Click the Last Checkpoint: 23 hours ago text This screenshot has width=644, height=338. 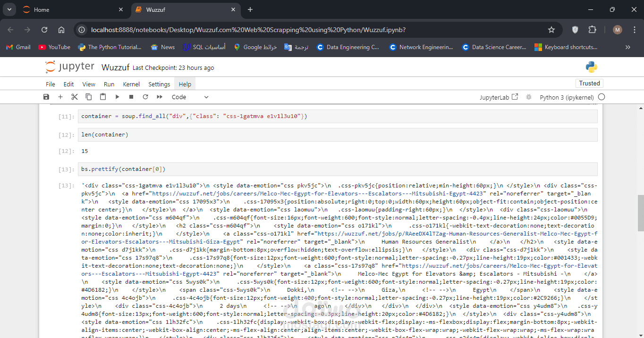173,68
